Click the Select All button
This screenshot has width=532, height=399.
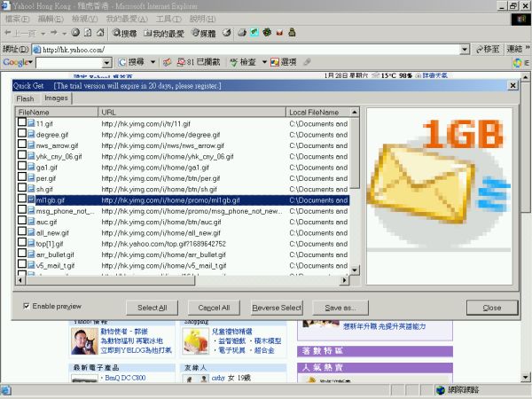coord(152,308)
